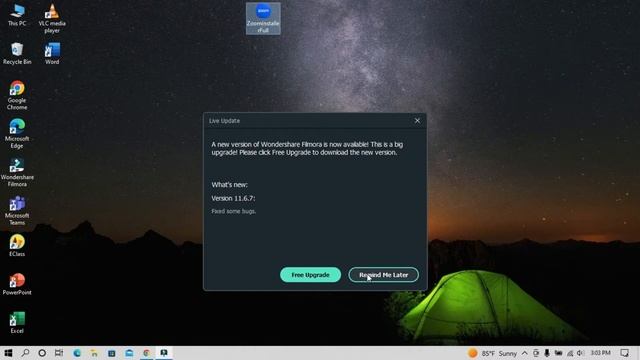Close the Live Update dialog
The height and width of the screenshot is (360, 640).
417,120
